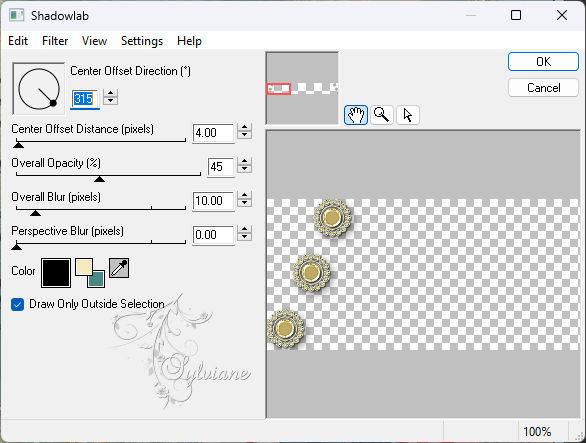Select the magnifier zoom tool
The image size is (586, 443).
tap(382, 115)
